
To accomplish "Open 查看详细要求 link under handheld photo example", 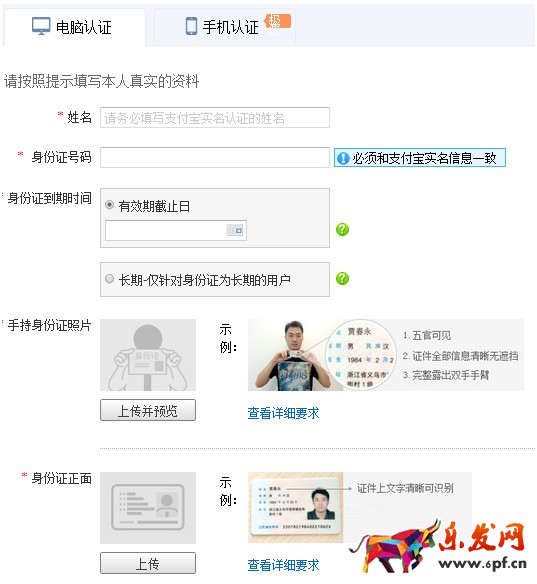I will (283, 413).
